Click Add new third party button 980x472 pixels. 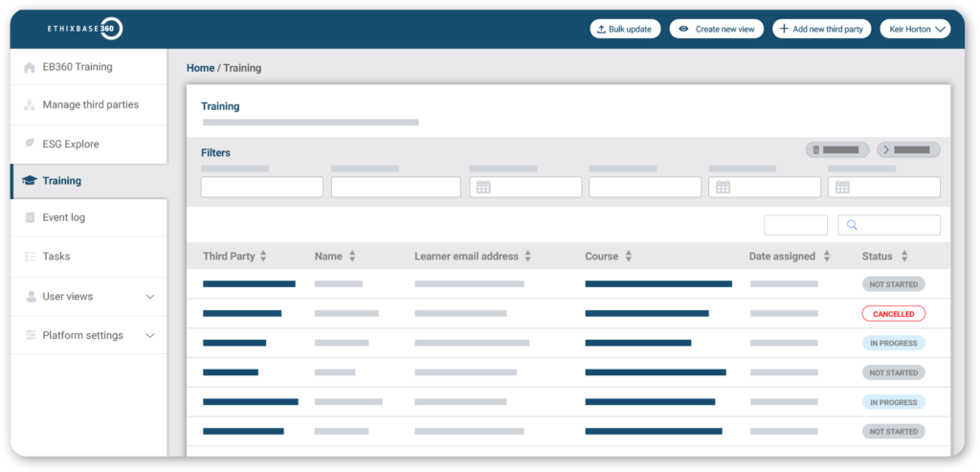[821, 29]
